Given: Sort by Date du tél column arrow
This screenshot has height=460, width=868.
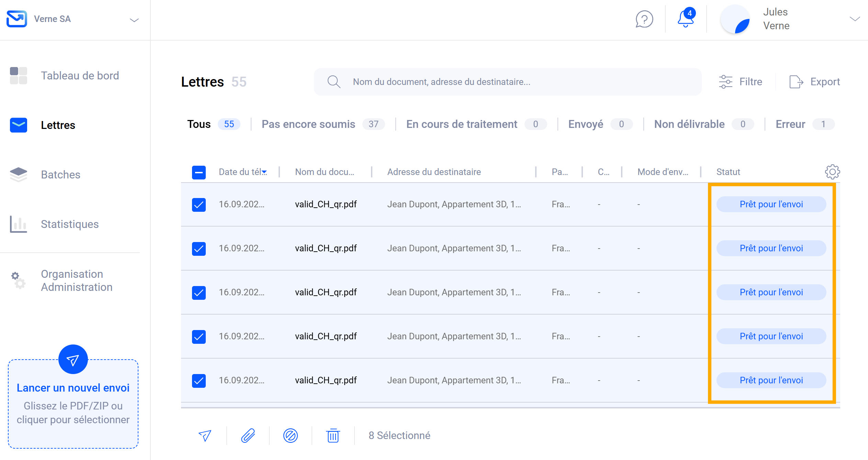Looking at the screenshot, I should pyautogui.click(x=264, y=172).
